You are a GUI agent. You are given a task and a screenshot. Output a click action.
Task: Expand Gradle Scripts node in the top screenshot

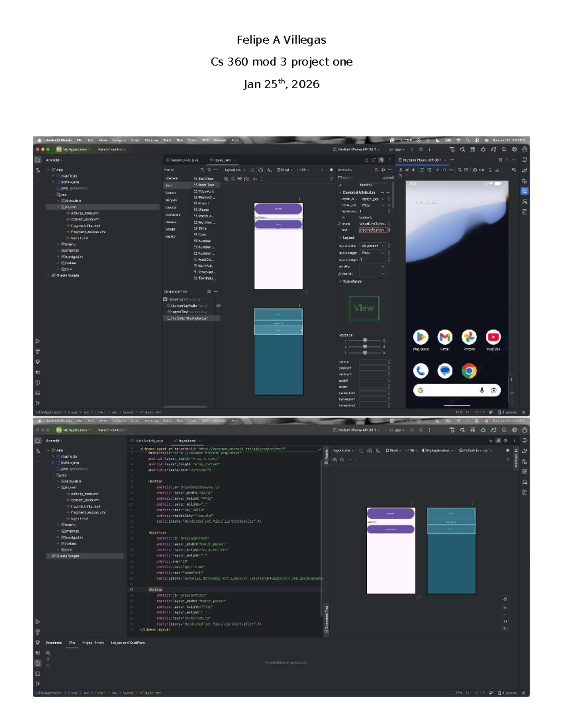(x=49, y=276)
